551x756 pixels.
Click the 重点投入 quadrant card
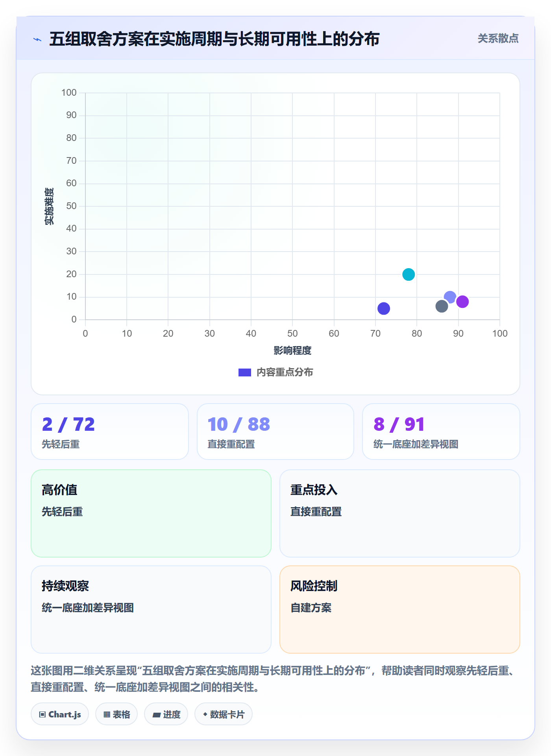coord(400,513)
